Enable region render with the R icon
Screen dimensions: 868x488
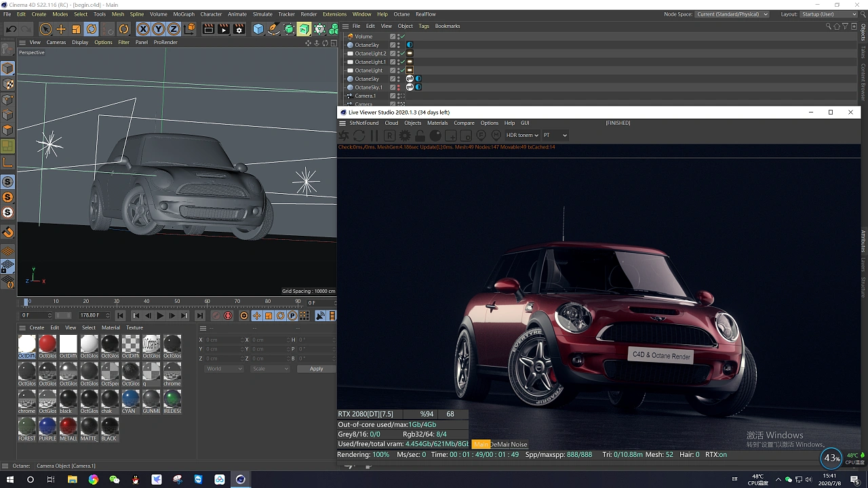pos(389,135)
